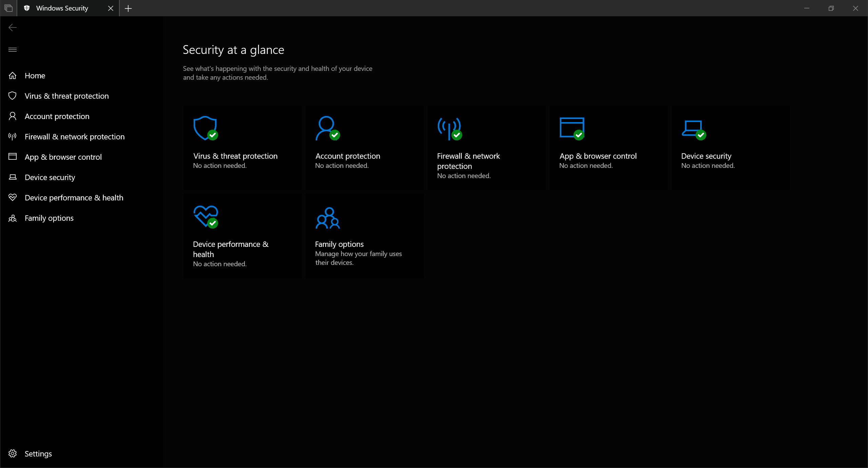
Task: Go back using the back arrow
Action: [x=13, y=27]
